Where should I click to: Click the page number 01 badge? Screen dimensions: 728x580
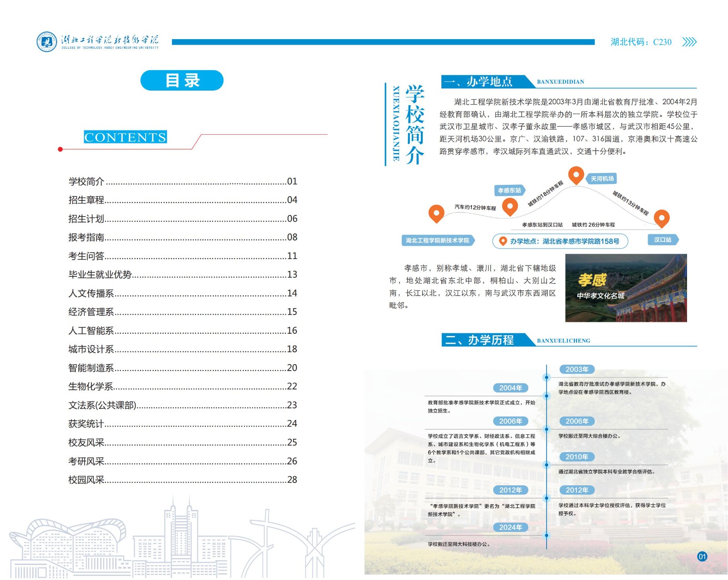[702, 556]
